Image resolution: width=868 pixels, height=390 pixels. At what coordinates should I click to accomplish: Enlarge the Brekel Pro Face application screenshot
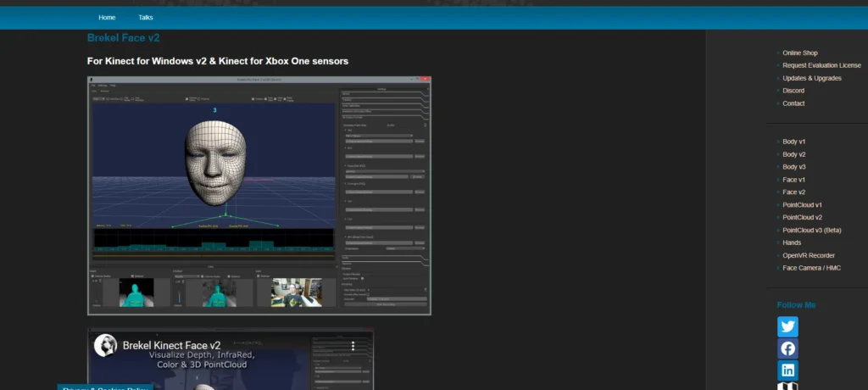click(259, 196)
